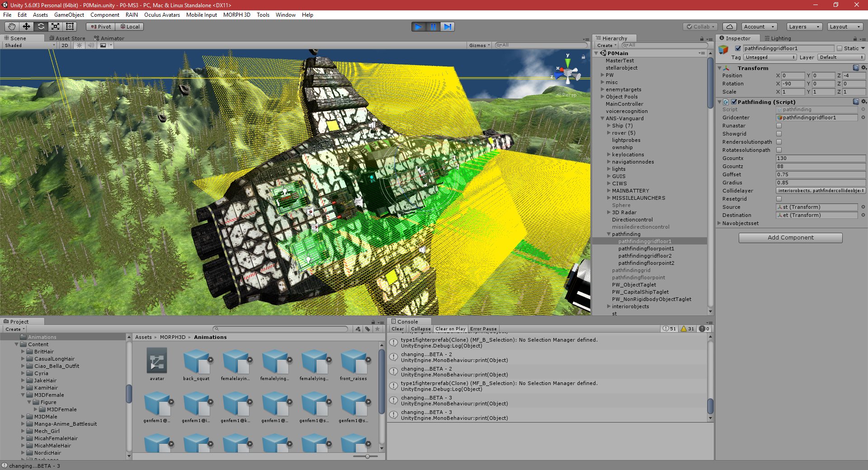Open the Tag Untagged dropdown
Screen dimensions: 868x470
pos(770,57)
